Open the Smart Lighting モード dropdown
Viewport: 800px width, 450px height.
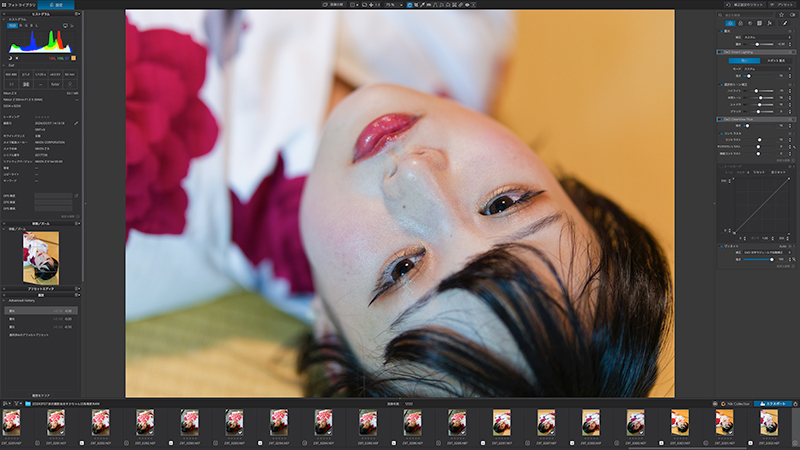click(x=766, y=67)
